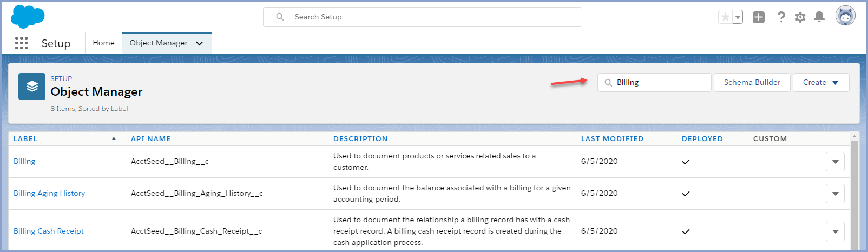Open the Home tab
868x252 pixels.
pyautogui.click(x=103, y=43)
